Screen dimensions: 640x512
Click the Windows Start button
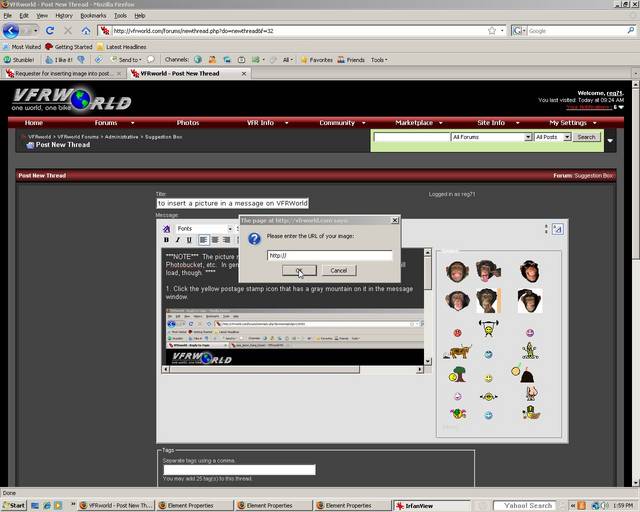(x=15, y=505)
